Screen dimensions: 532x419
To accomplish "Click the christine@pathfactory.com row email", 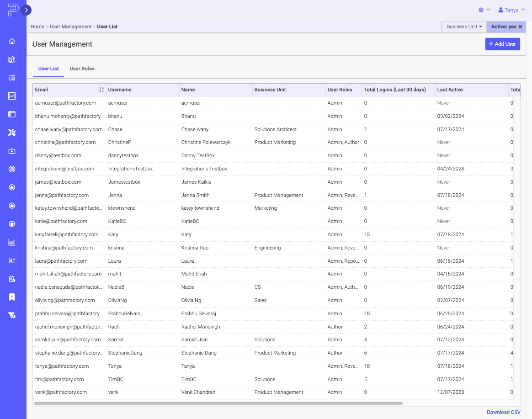I will (x=65, y=142).
